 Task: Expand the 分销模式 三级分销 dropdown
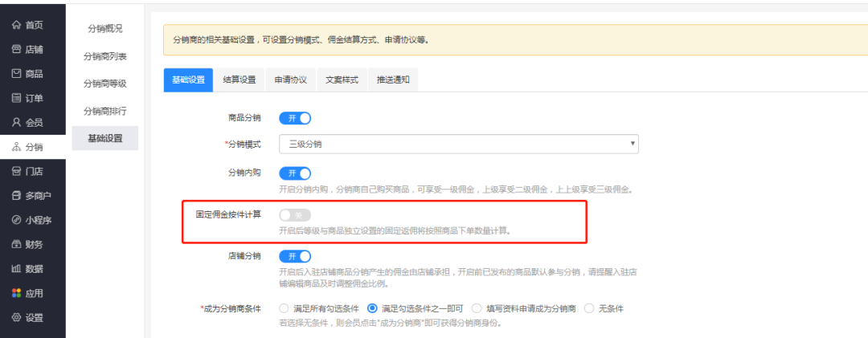click(458, 145)
